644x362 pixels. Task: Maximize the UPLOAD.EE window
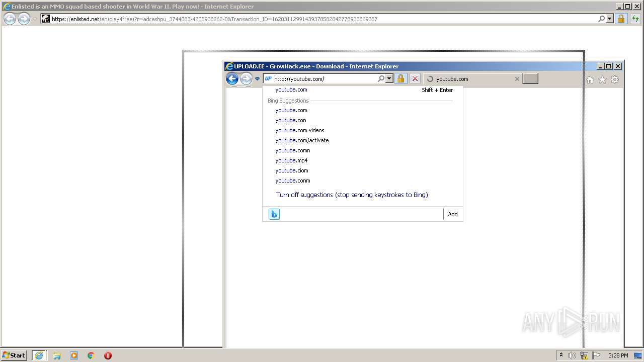609,66
